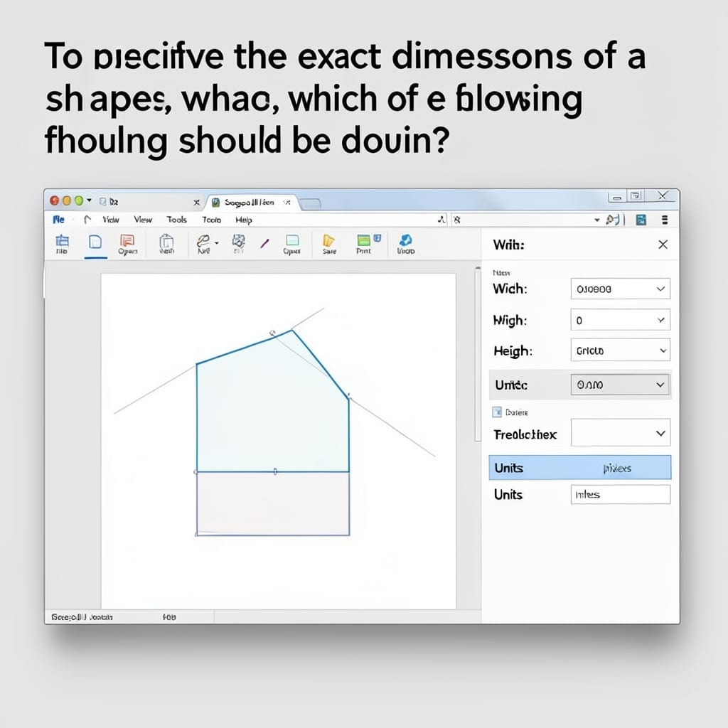Image resolution: width=728 pixels, height=728 pixels.
Task: Click the yellow Save folder icon
Action: click(x=328, y=240)
